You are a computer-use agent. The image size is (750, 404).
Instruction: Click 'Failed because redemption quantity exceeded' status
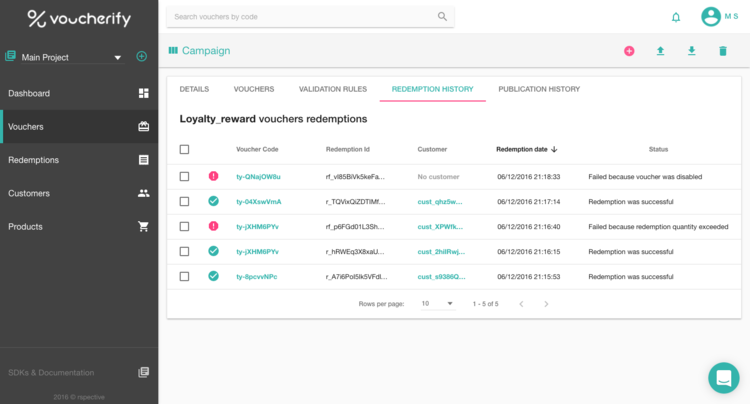pyautogui.click(x=658, y=227)
